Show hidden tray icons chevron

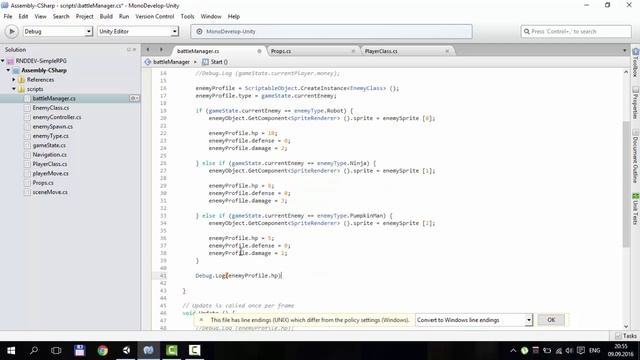513,351
